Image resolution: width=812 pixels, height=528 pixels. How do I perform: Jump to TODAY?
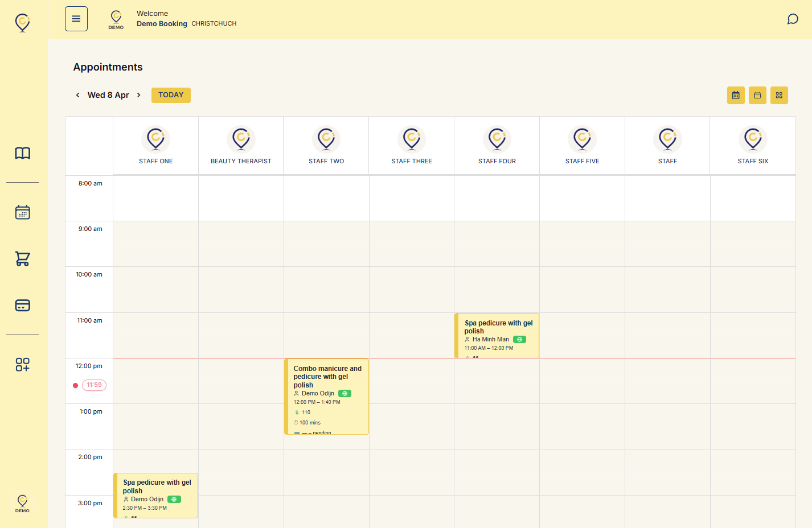[x=171, y=95]
